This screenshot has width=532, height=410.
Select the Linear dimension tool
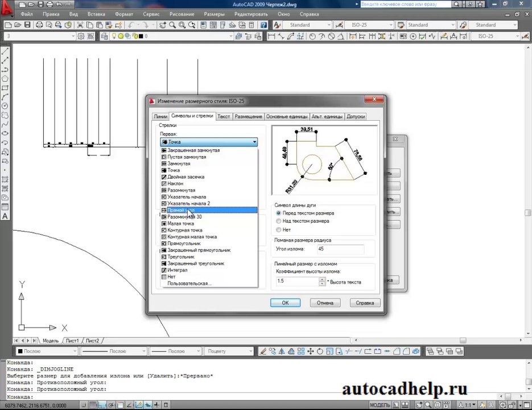(271, 36)
